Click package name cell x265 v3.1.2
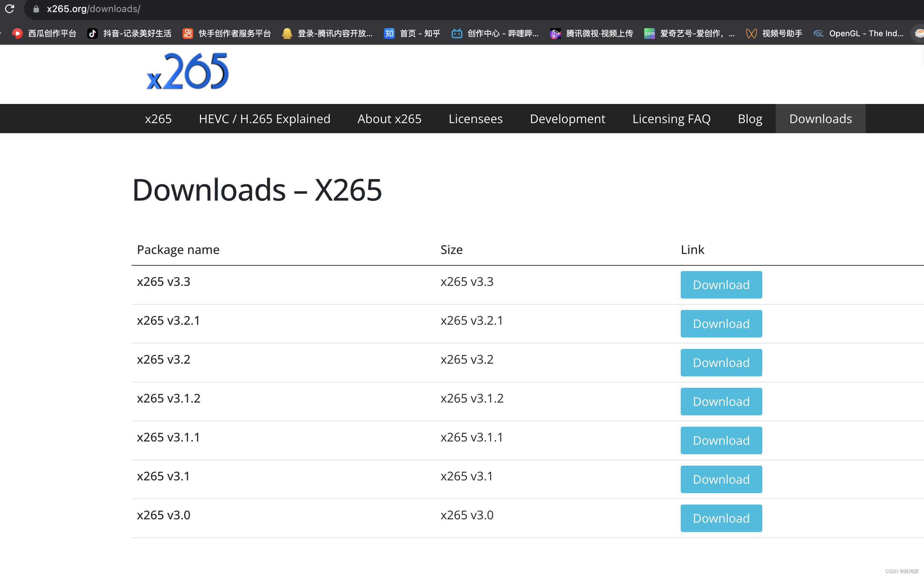The height and width of the screenshot is (577, 924). (169, 399)
